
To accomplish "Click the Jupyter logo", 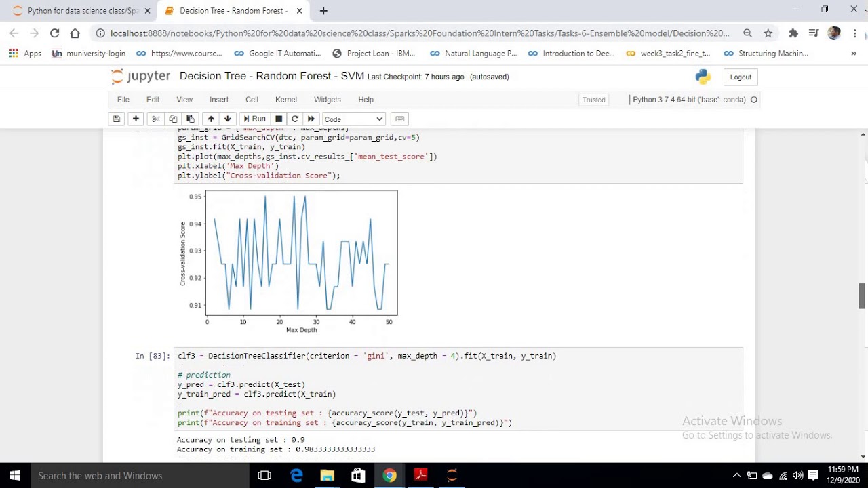I will [x=140, y=77].
